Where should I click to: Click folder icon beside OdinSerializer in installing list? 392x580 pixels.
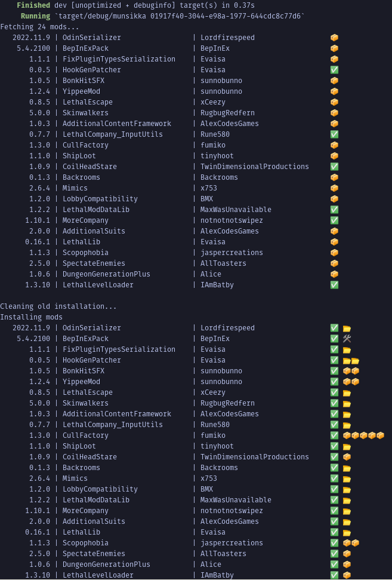[347, 328]
